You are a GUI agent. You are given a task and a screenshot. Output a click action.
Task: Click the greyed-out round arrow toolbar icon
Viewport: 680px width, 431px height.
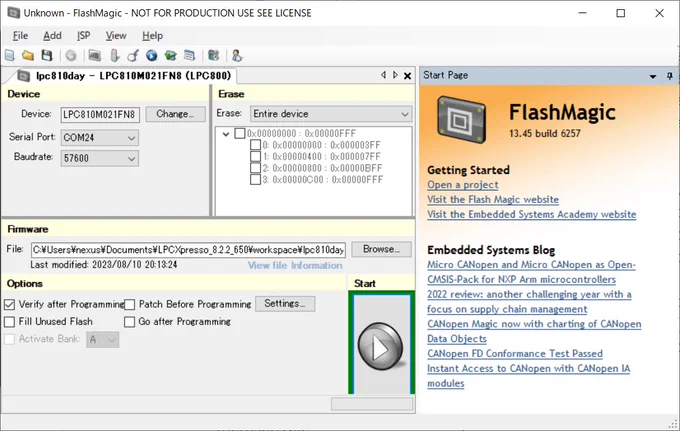coord(71,56)
